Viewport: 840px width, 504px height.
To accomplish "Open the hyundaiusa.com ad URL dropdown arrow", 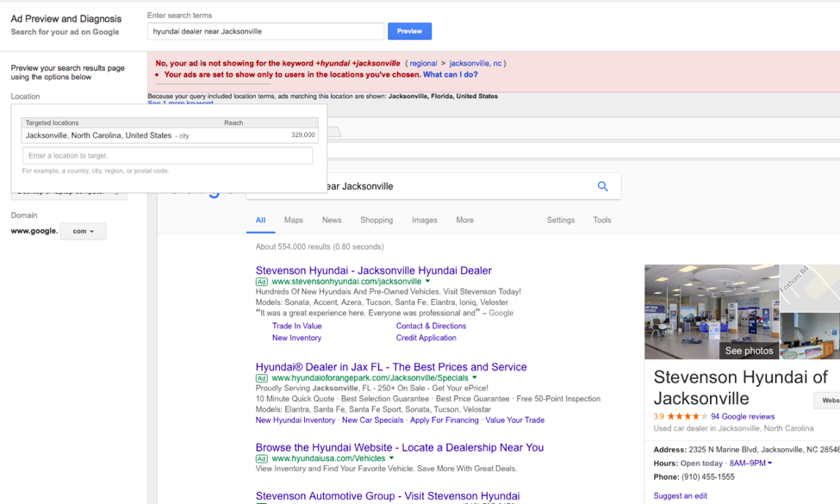I will click(x=392, y=458).
